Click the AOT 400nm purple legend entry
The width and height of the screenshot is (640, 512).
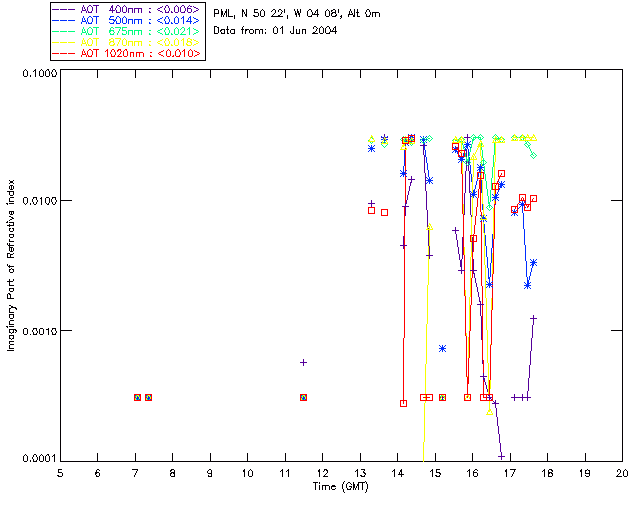click(127, 9)
